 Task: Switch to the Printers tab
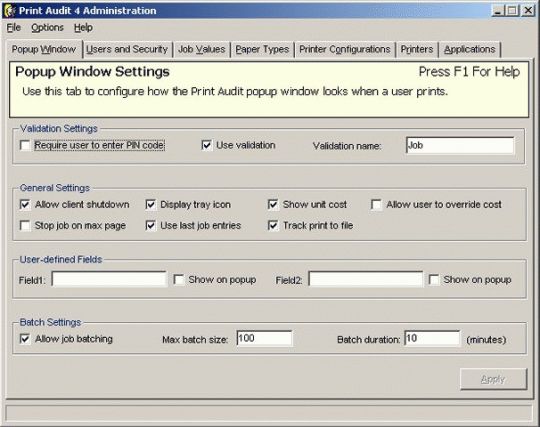[417, 49]
